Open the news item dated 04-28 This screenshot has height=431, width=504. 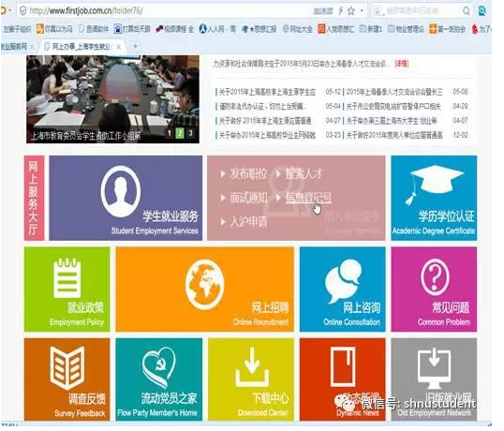point(393,106)
